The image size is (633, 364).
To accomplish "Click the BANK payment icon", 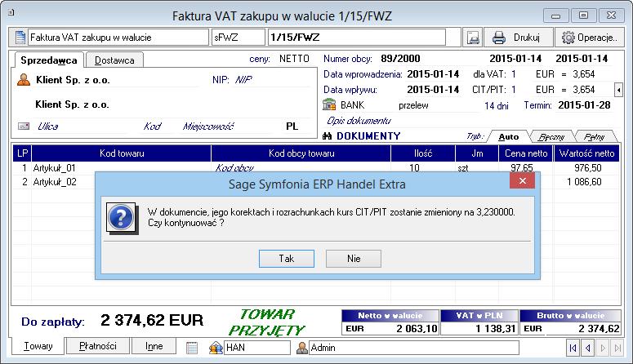I will 329,105.
